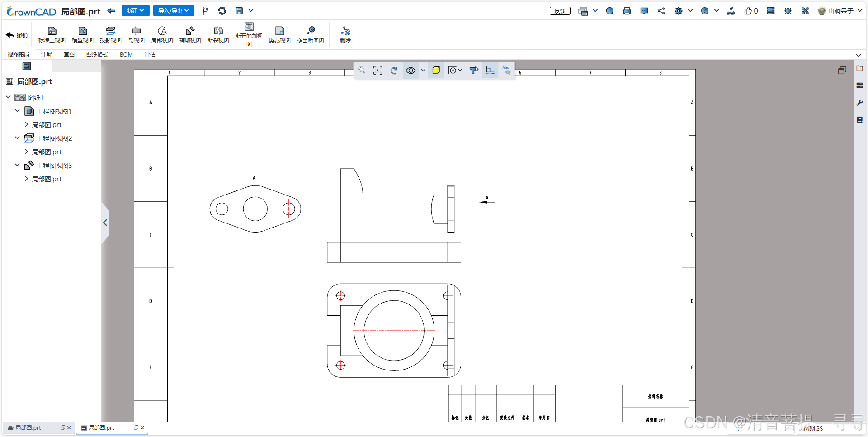Screen dimensions: 868x437
Task: Switch to the 视图布局 tab
Action: click(19, 54)
